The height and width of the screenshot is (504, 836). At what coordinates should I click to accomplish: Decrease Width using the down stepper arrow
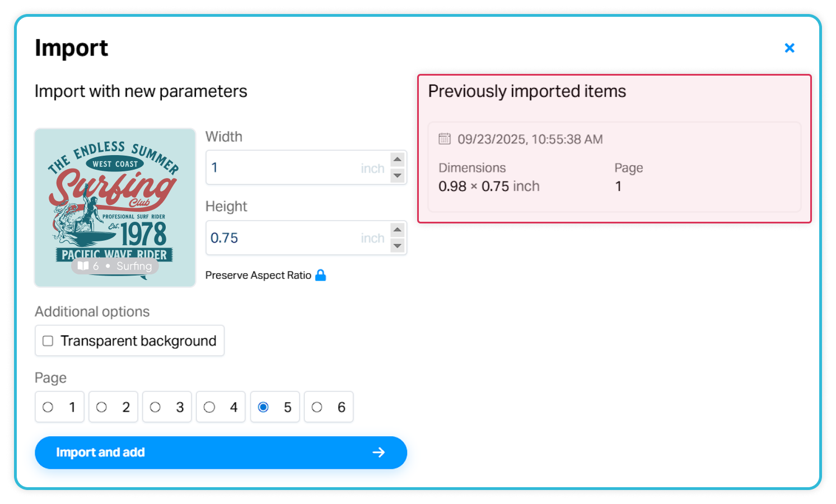398,176
